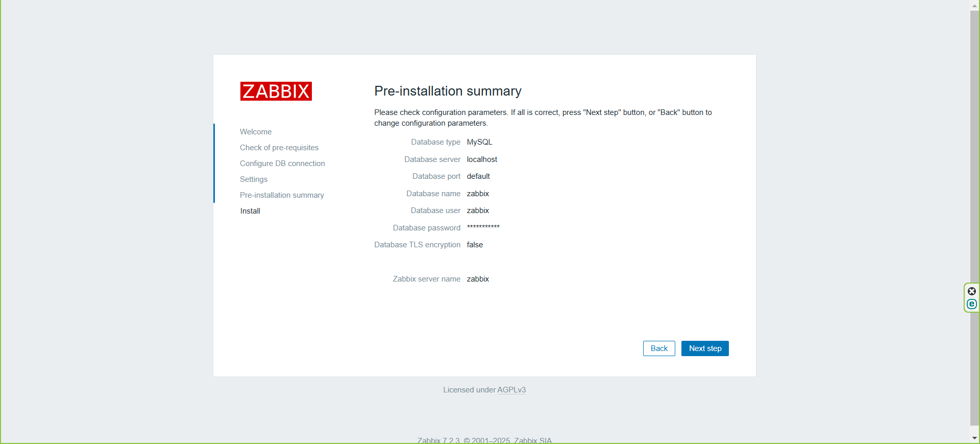Screen dimensions: 980x444
Task: Click the Database user zabbix value
Action: click(478, 211)
